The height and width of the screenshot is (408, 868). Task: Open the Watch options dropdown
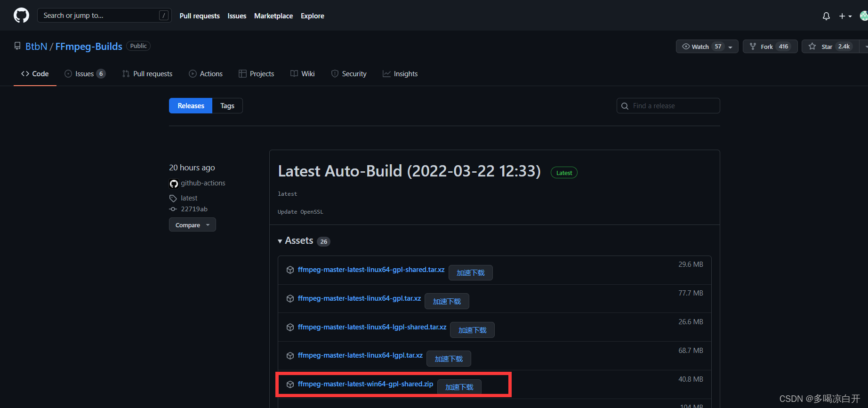(x=731, y=47)
